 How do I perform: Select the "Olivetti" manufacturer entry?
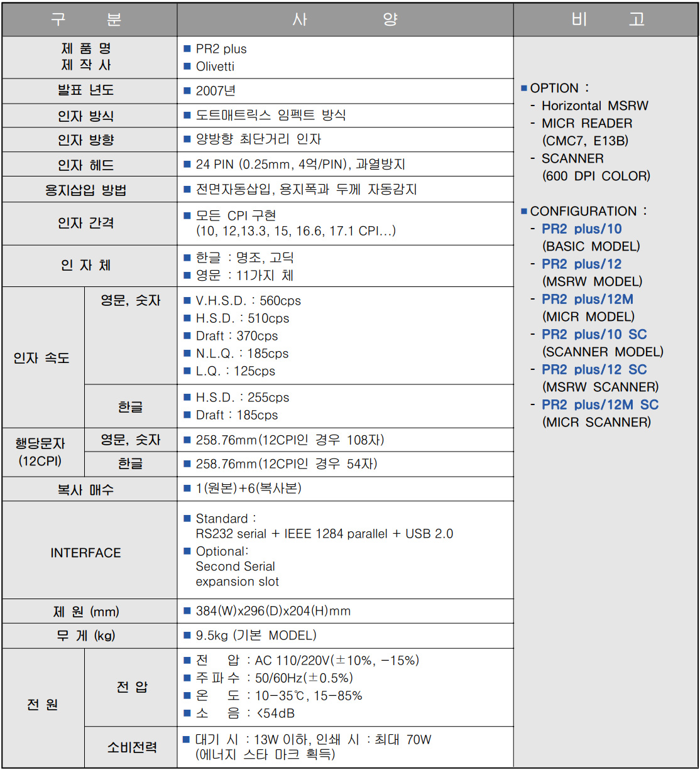point(215,67)
